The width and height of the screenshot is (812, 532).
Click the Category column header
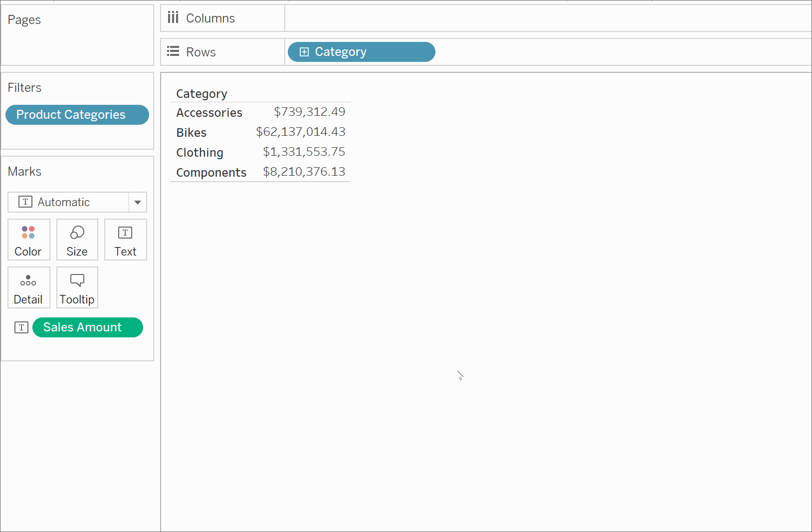[202, 93]
